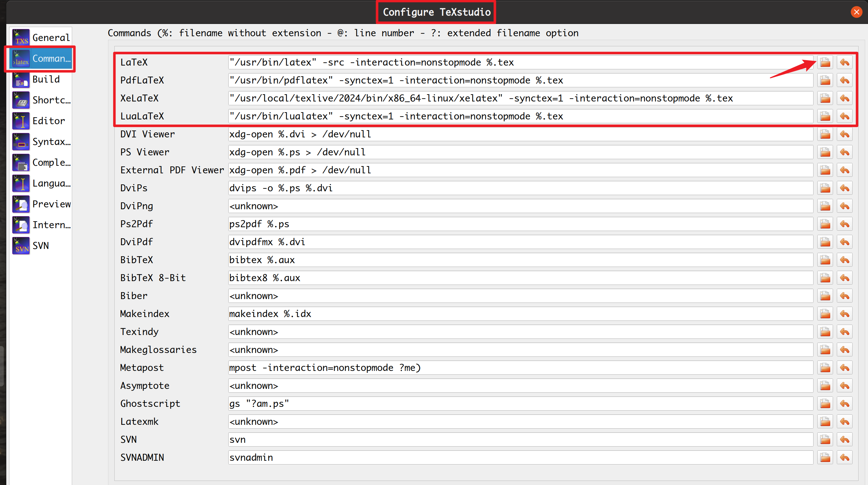Click reset arrow for DviPng command
Screen dimensions: 868x485
coord(844,206)
